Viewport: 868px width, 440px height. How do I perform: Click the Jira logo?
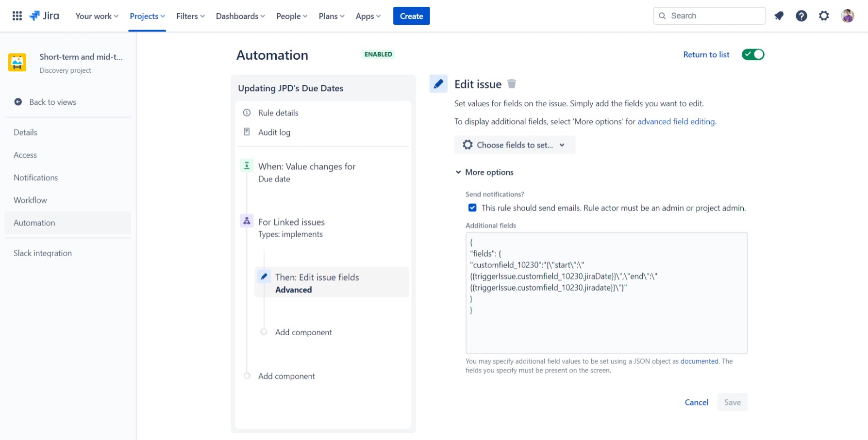click(45, 15)
